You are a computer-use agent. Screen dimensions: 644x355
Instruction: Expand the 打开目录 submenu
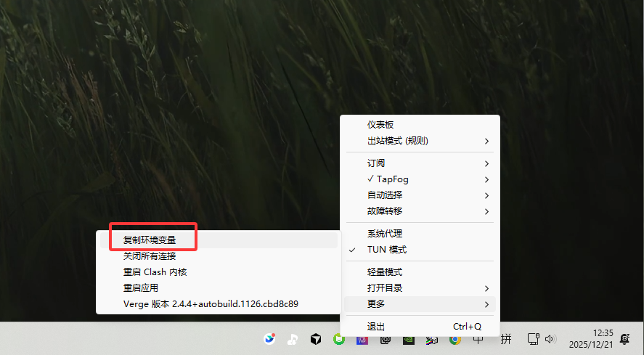pos(420,288)
